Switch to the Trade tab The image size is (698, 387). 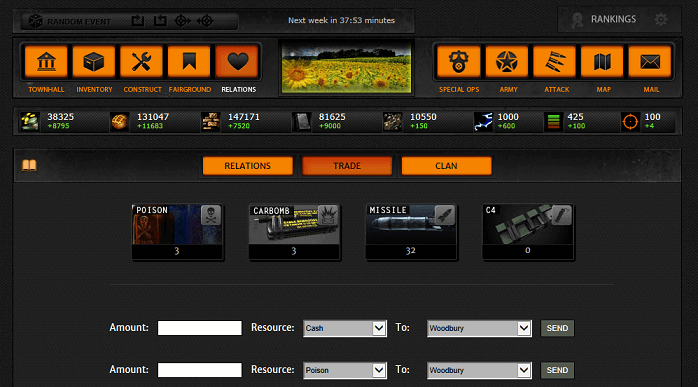347,166
